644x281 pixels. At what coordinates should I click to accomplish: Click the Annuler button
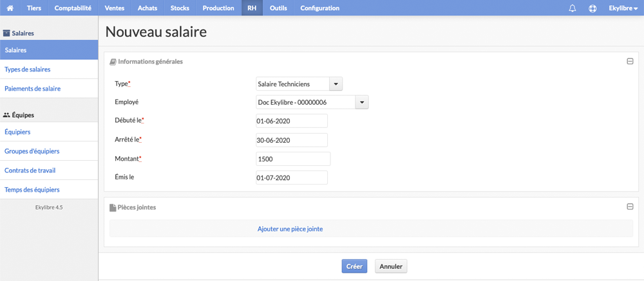click(391, 266)
